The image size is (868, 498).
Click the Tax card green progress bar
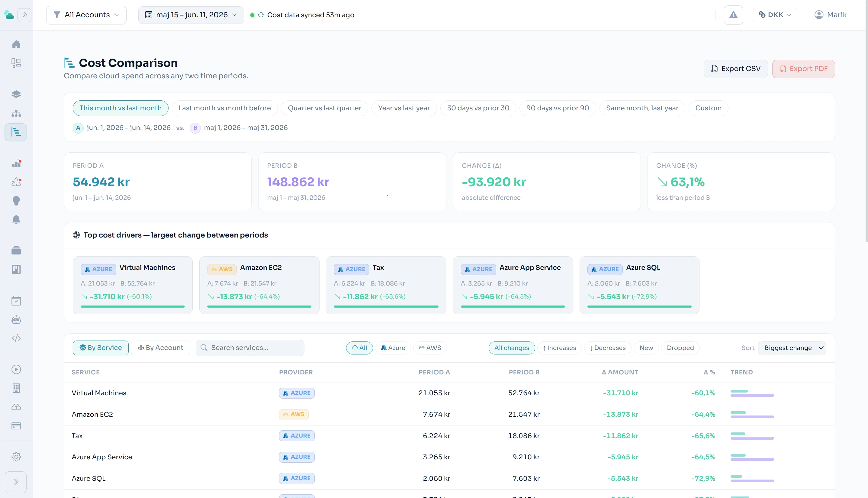pos(386,307)
